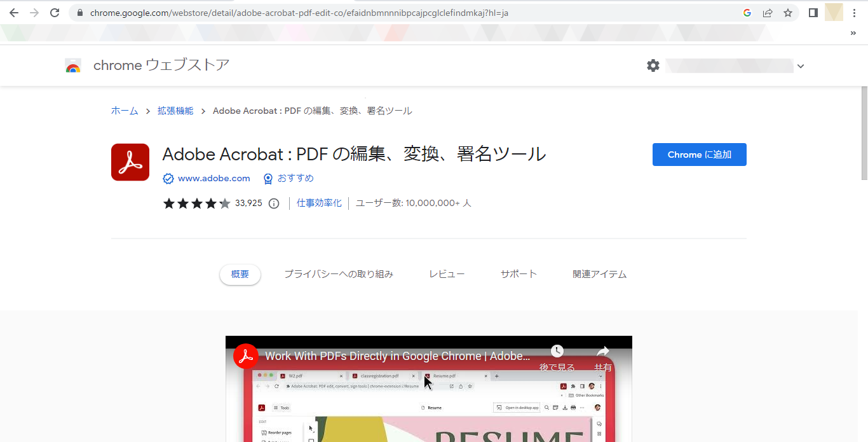The image size is (868, 442).
Task: Bookmark this page with the star icon
Action: pyautogui.click(x=788, y=13)
